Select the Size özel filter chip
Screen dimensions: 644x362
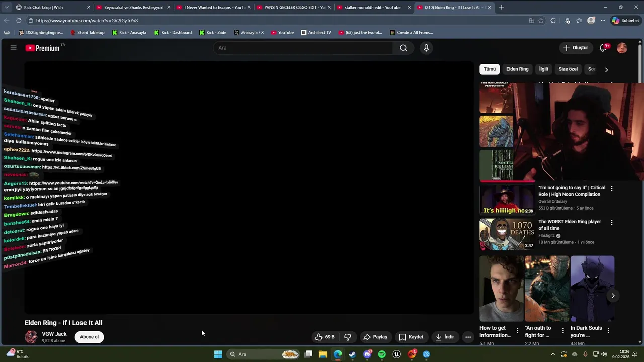coord(568,69)
